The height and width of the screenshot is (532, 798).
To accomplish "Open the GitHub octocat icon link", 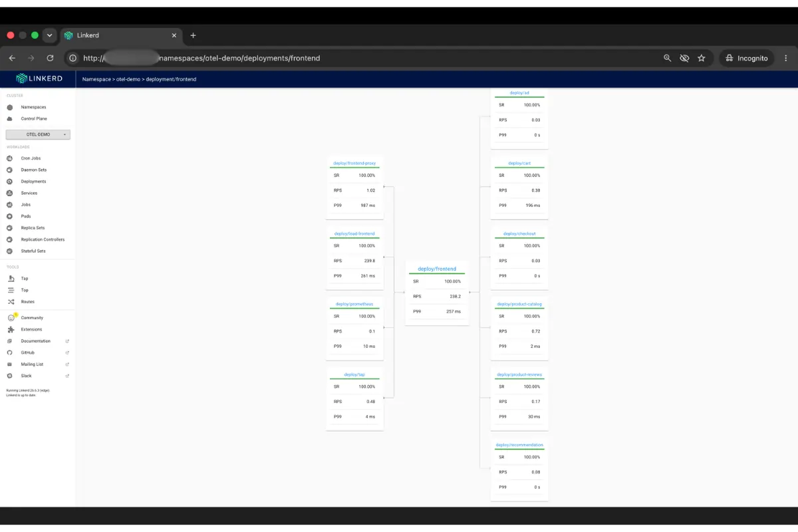I will (x=10, y=352).
